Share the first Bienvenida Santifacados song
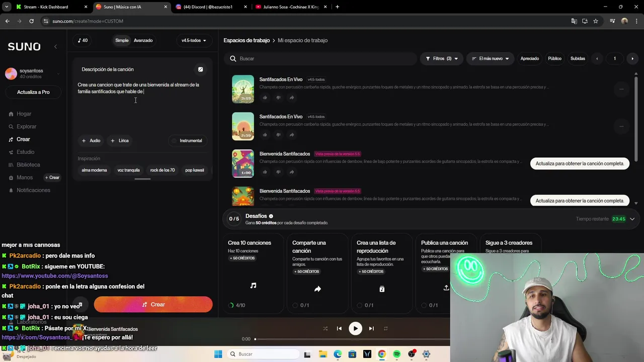This screenshot has width=644, height=362. point(292,172)
